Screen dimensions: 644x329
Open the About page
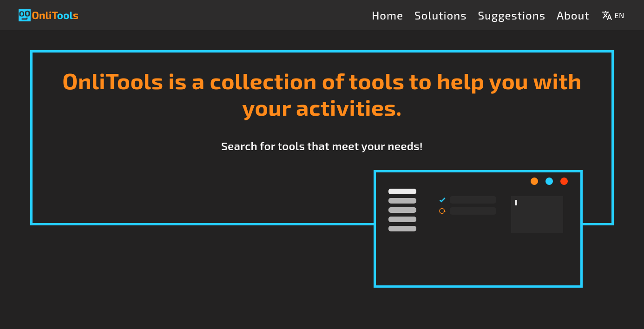pos(572,16)
